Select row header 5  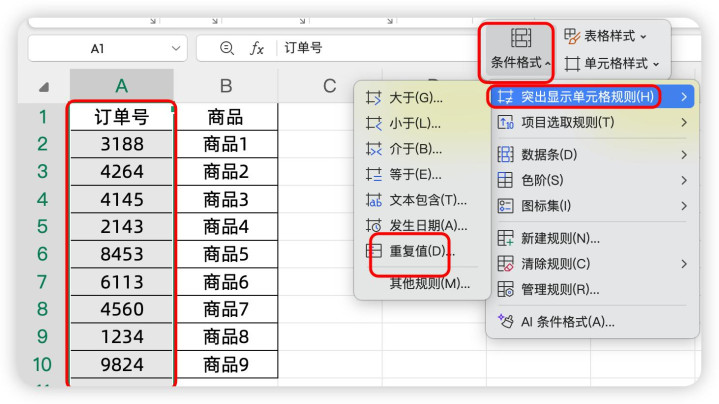point(42,227)
